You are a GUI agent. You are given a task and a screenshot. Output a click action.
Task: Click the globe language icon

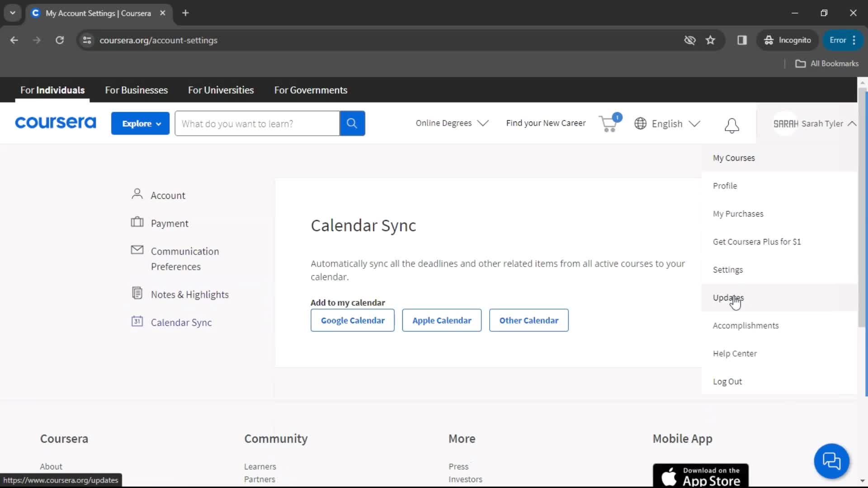[640, 123]
